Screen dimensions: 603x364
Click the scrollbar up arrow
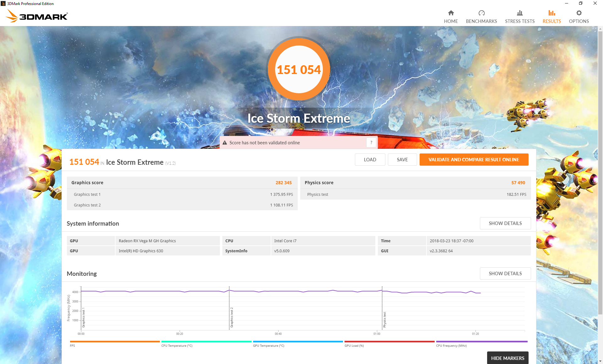pyautogui.click(x=600, y=29)
